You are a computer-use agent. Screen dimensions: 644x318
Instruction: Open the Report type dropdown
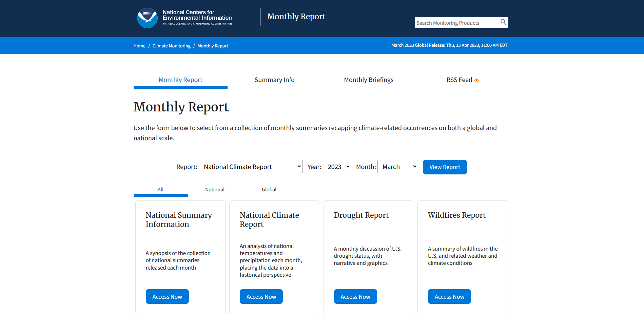[251, 167]
